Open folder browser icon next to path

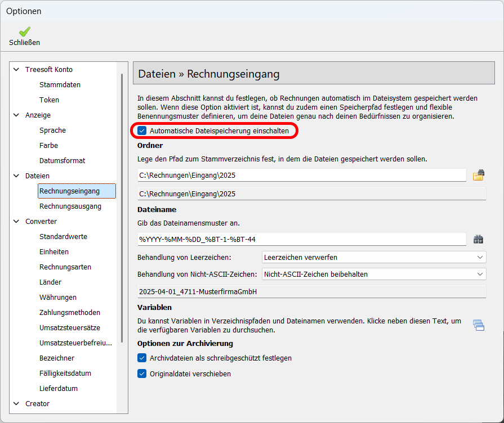tap(478, 175)
